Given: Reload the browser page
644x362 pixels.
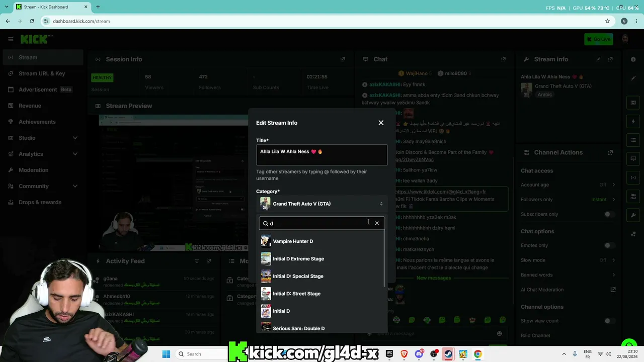Looking at the screenshot, I should click(x=32, y=21).
